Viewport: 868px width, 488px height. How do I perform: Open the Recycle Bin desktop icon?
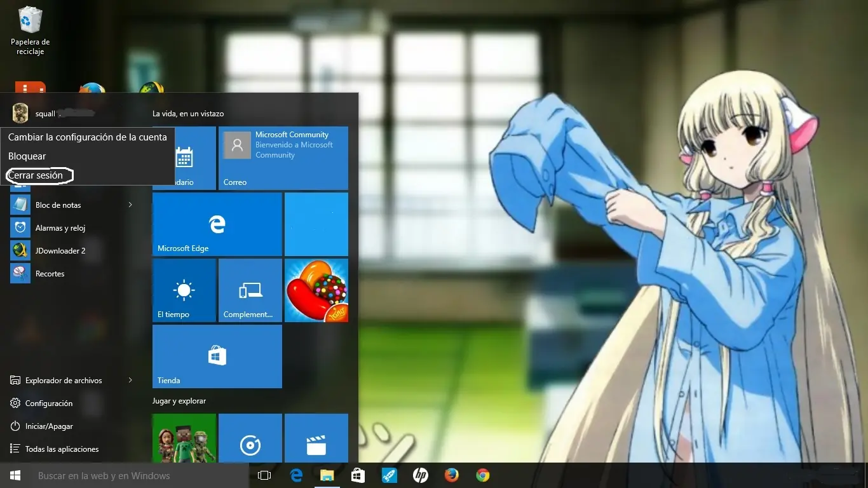[30, 30]
